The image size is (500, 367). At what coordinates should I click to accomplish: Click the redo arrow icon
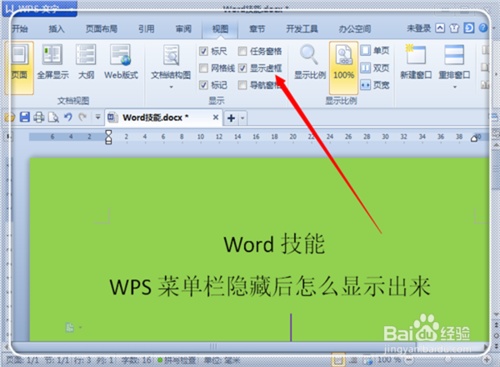82,117
